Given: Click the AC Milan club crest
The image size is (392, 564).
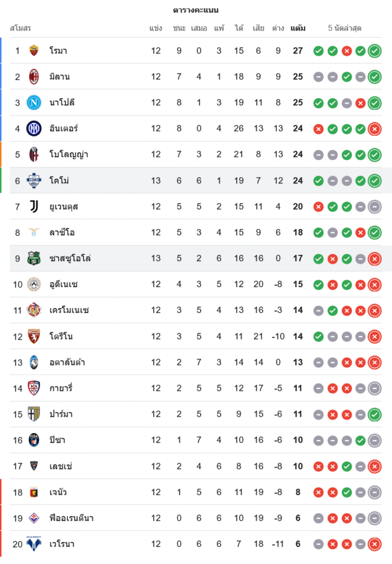Looking at the screenshot, I should [34, 77].
